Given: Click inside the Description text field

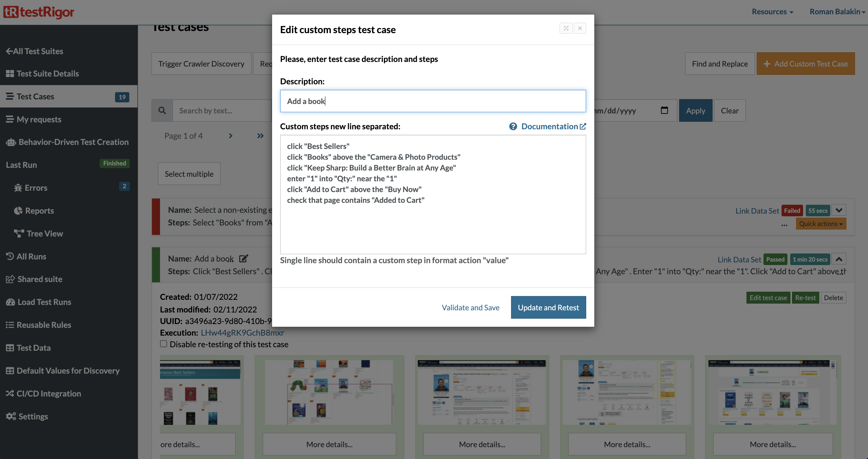Looking at the screenshot, I should (433, 101).
